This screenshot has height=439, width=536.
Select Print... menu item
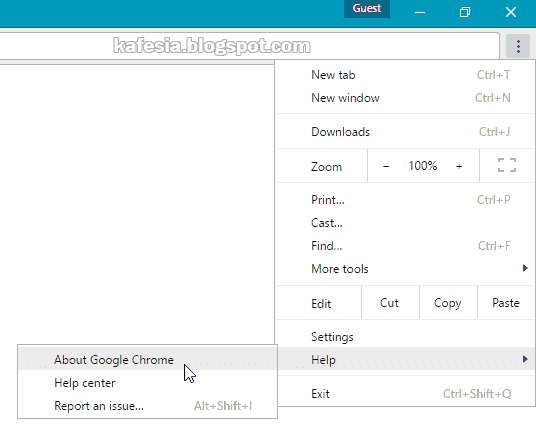405,200
